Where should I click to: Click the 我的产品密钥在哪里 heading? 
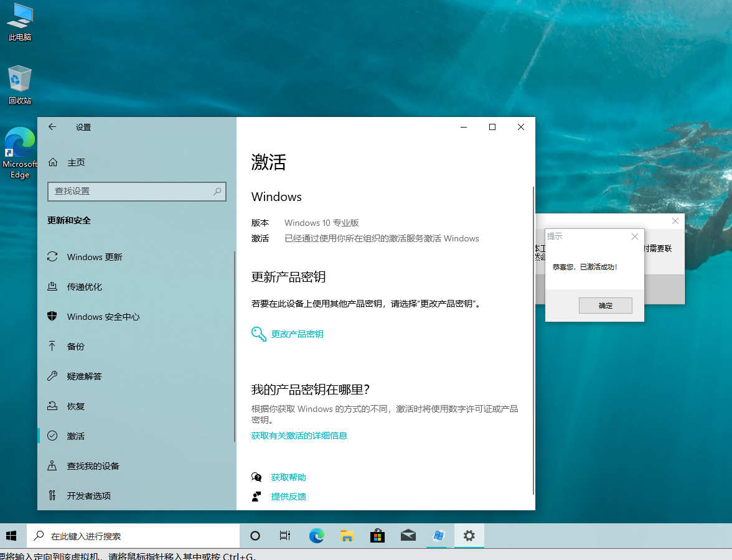point(311,390)
